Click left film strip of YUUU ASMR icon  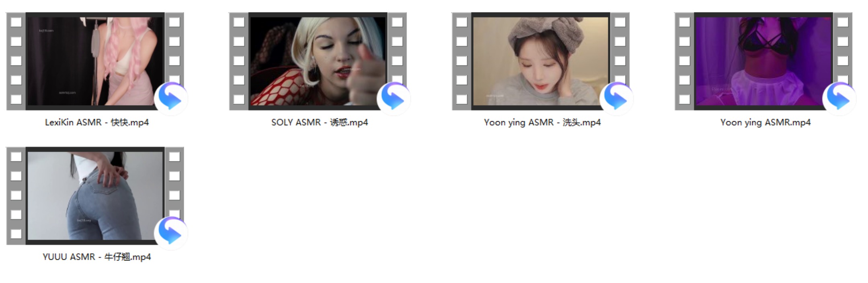click(16, 195)
